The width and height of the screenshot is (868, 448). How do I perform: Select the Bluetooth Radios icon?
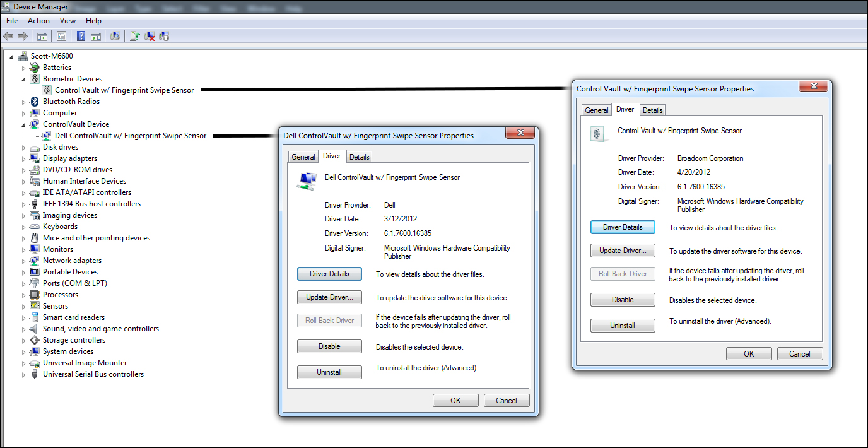35,102
